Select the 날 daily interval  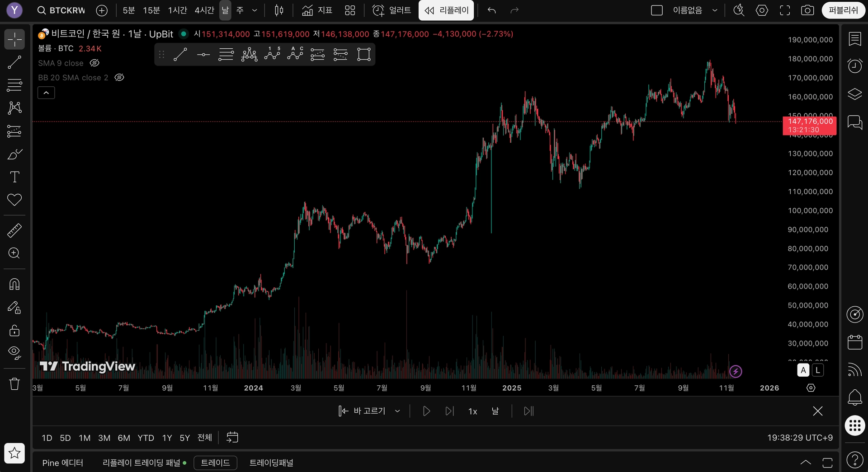(225, 10)
